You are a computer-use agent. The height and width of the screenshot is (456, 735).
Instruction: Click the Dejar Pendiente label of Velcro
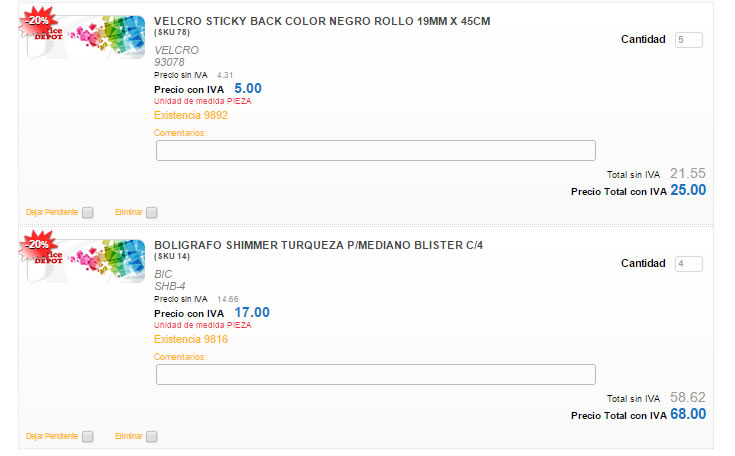pyautogui.click(x=52, y=212)
